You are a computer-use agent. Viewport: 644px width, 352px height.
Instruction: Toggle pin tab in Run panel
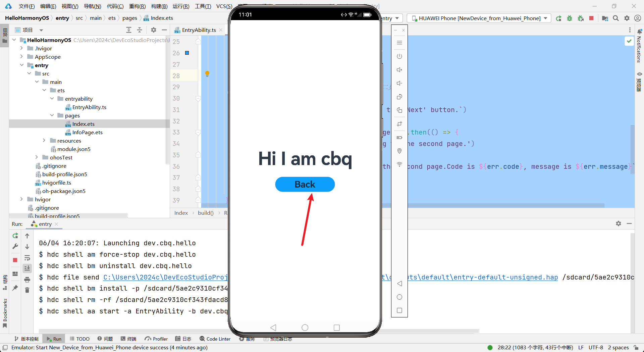coord(15,288)
